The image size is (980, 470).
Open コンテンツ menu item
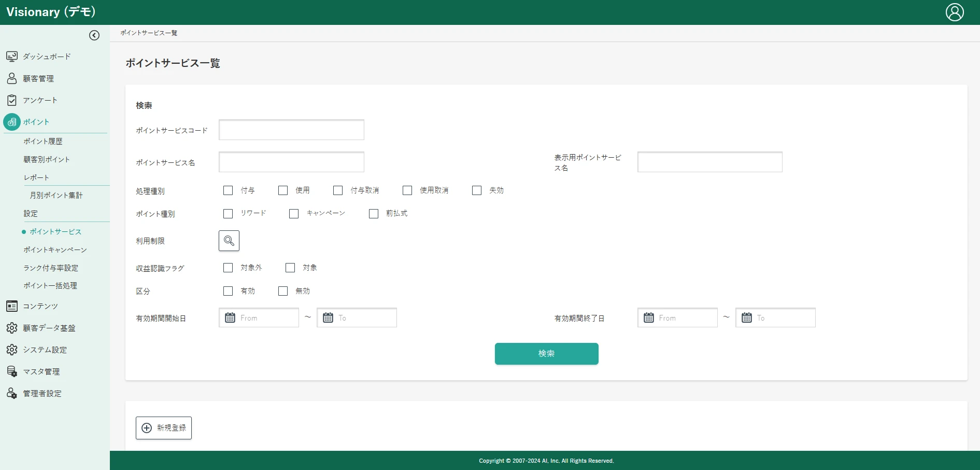coord(40,306)
